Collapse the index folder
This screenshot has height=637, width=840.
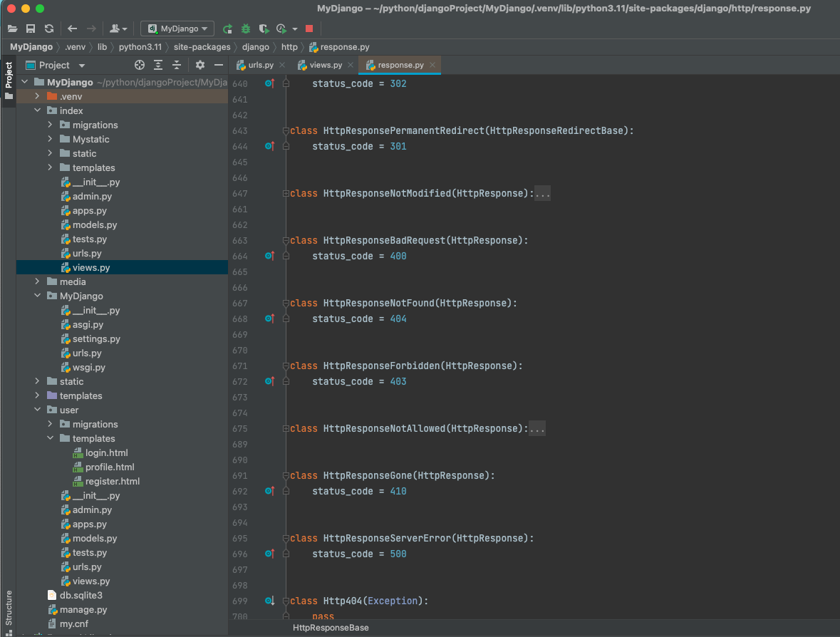click(x=38, y=110)
